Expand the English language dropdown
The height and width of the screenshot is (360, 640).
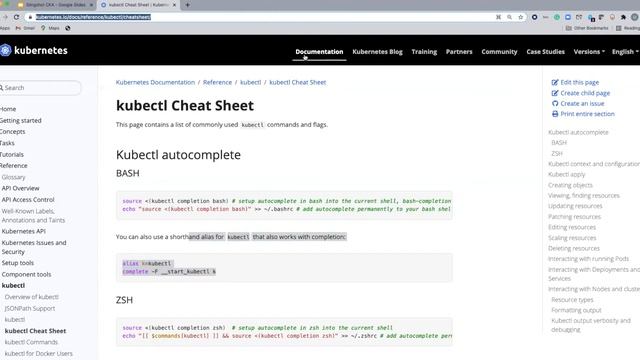coord(625,52)
